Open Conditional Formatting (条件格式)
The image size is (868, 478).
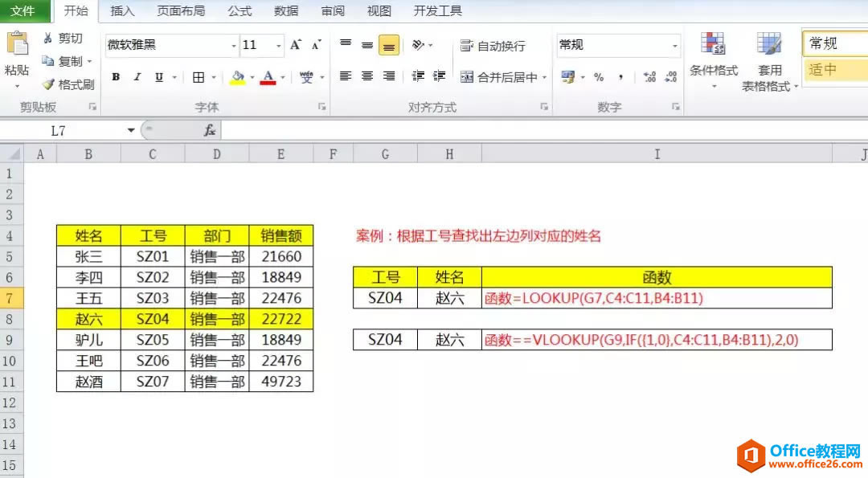point(713,59)
